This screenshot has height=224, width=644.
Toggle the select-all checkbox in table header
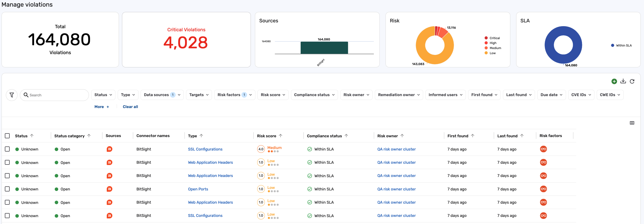tap(7, 136)
